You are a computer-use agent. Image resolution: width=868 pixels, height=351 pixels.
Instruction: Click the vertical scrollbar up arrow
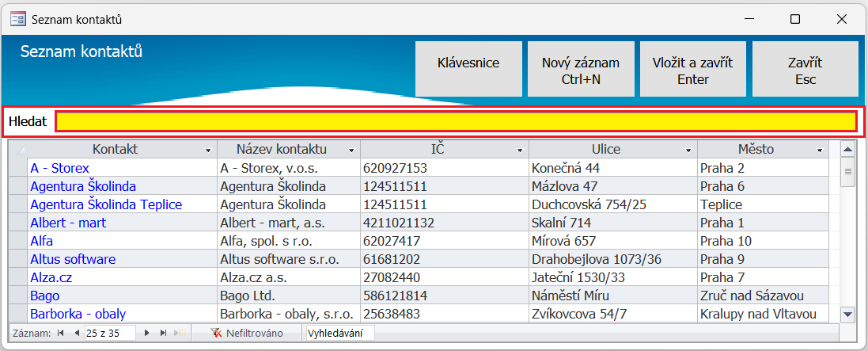847,149
